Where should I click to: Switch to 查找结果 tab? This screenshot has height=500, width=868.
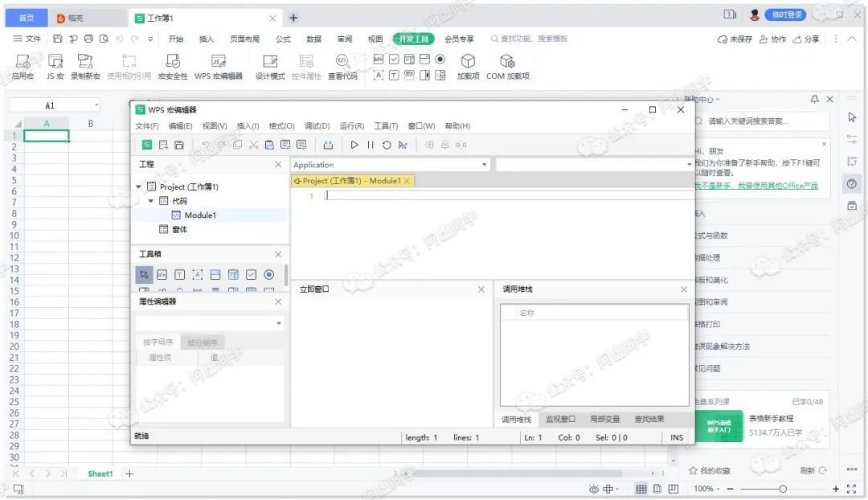pos(649,419)
